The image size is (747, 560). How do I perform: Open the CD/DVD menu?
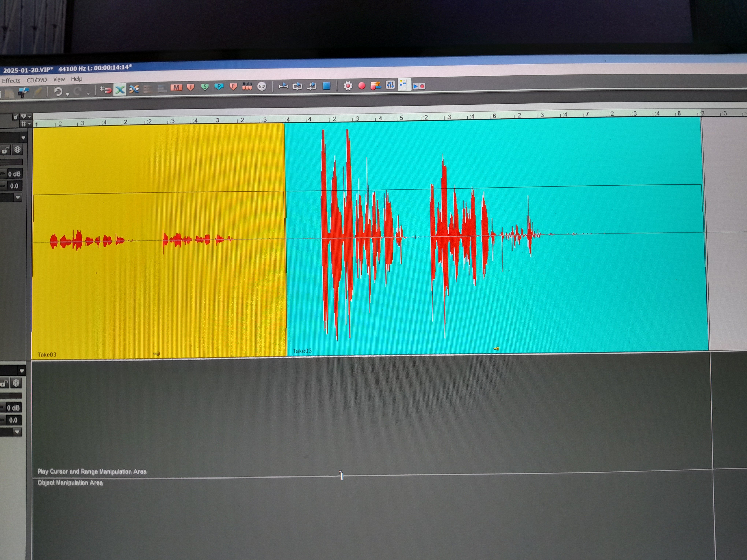pos(37,80)
